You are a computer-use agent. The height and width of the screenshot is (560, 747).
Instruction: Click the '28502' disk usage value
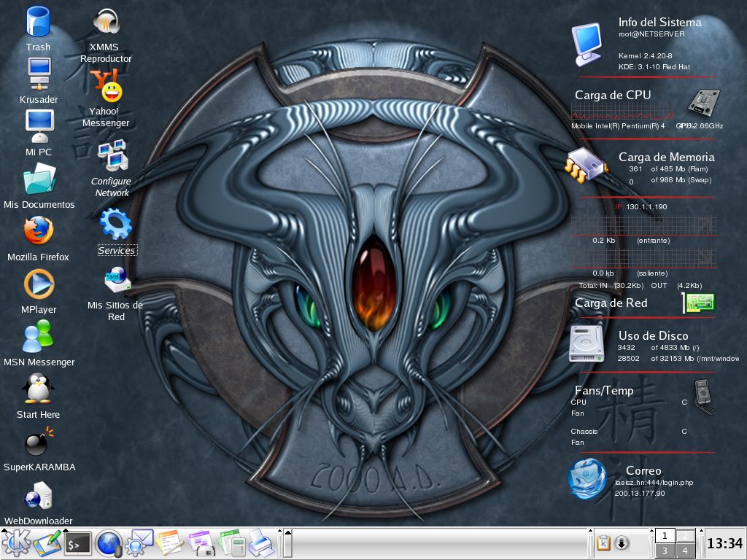628,359
